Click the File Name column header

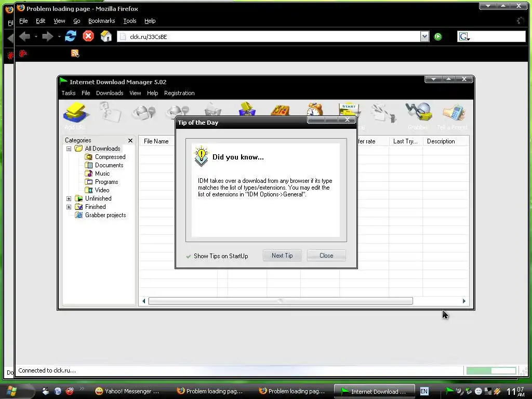click(x=156, y=141)
